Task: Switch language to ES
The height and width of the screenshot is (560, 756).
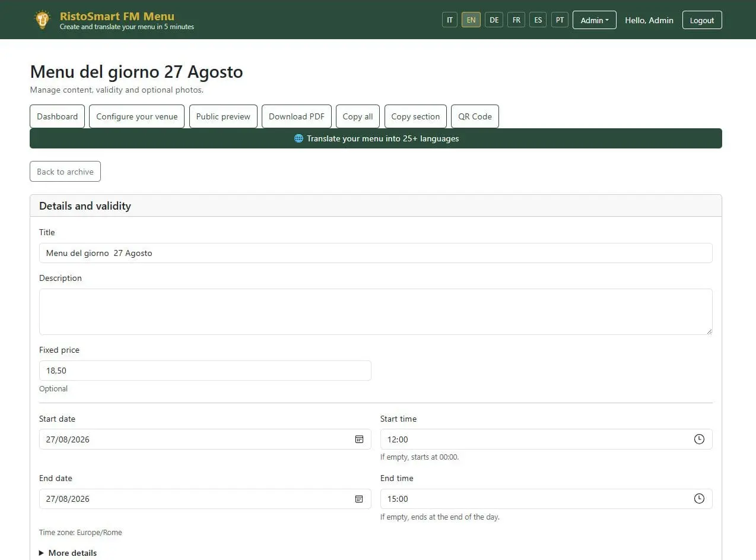Action: pos(538,20)
